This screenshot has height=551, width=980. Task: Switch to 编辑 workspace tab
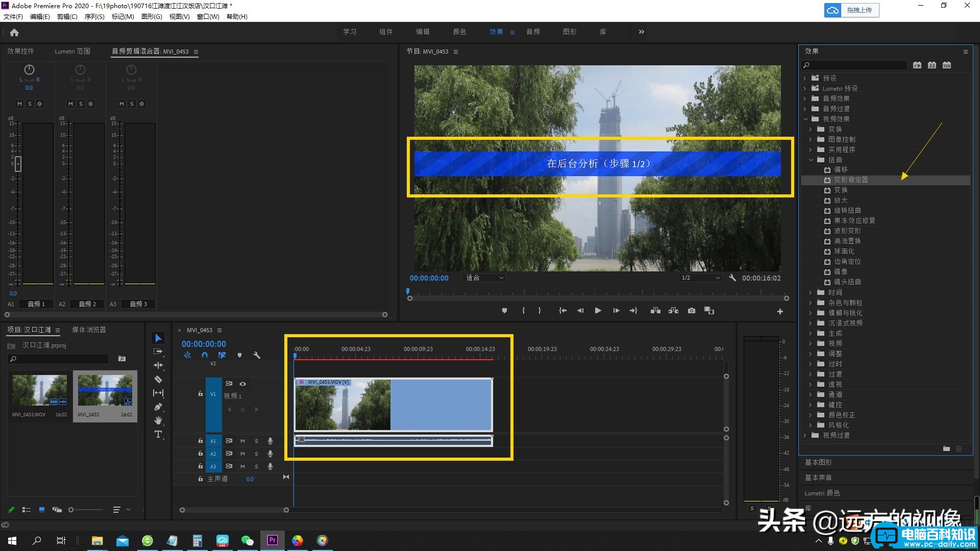[x=423, y=32]
